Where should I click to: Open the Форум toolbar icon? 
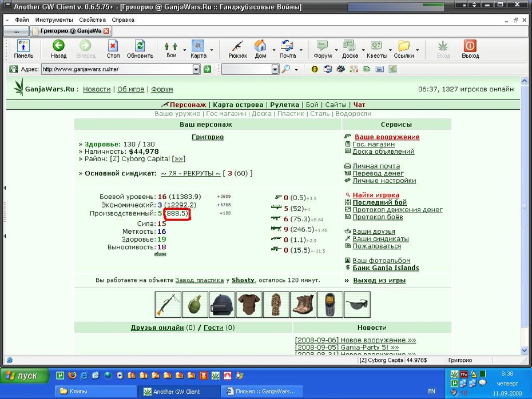tap(322, 49)
